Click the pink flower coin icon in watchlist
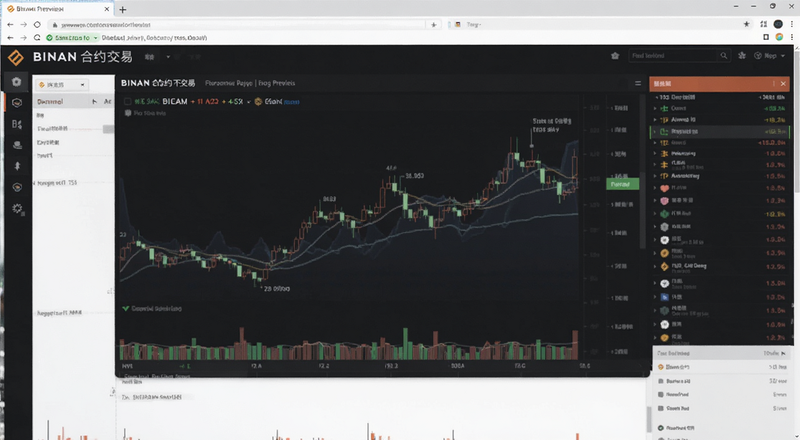Screen dimensions: 800x440 coord(664,201)
